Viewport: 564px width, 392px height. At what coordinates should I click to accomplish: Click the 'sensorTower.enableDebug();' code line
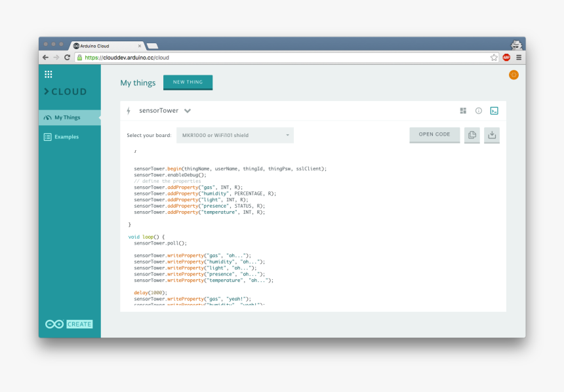[170, 175]
